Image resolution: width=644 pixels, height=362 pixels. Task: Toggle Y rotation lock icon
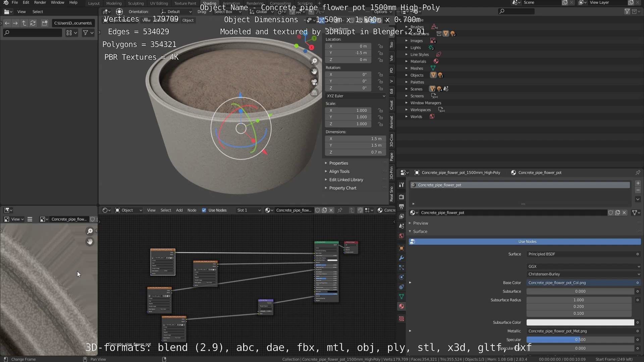pos(380,81)
